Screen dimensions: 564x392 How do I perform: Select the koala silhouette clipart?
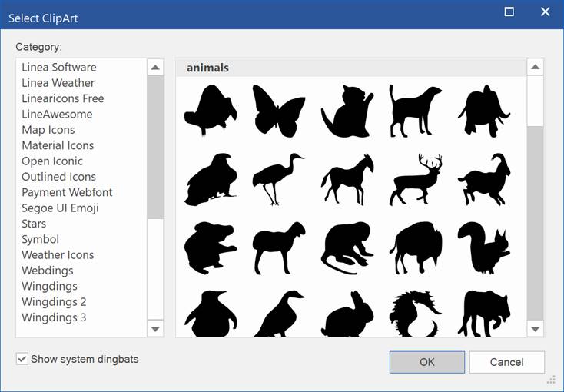211,248
